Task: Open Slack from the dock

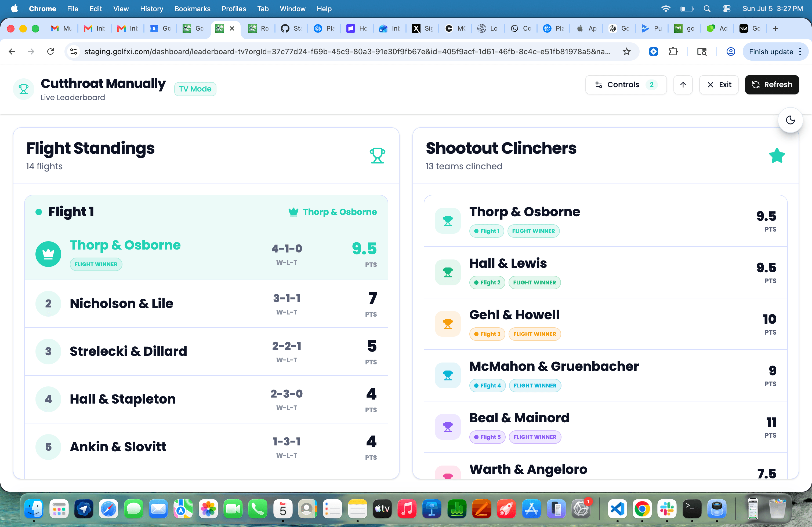Action: click(667, 509)
